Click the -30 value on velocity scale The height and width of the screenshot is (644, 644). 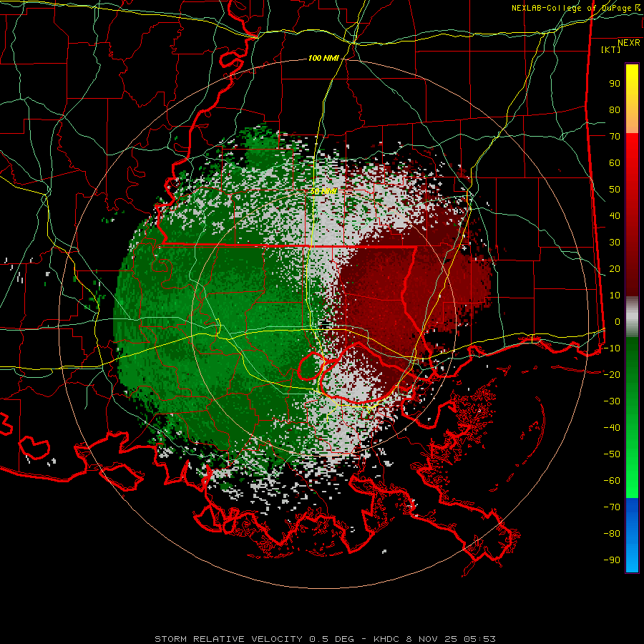point(612,401)
